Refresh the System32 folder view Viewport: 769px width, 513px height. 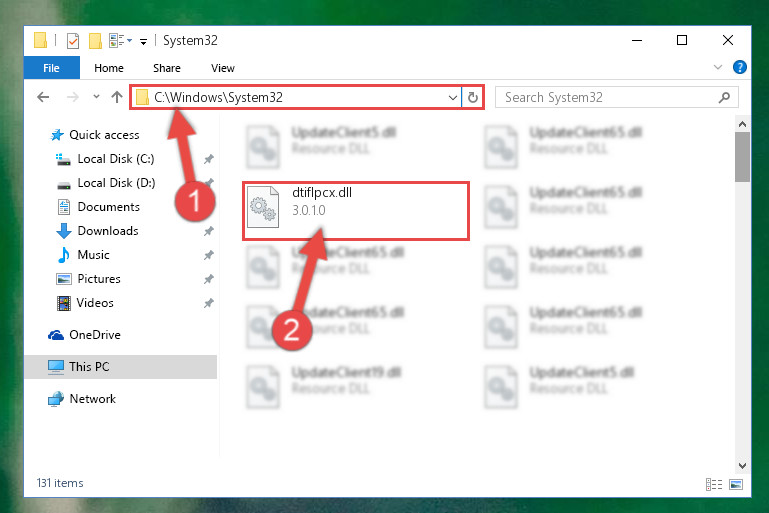[473, 98]
